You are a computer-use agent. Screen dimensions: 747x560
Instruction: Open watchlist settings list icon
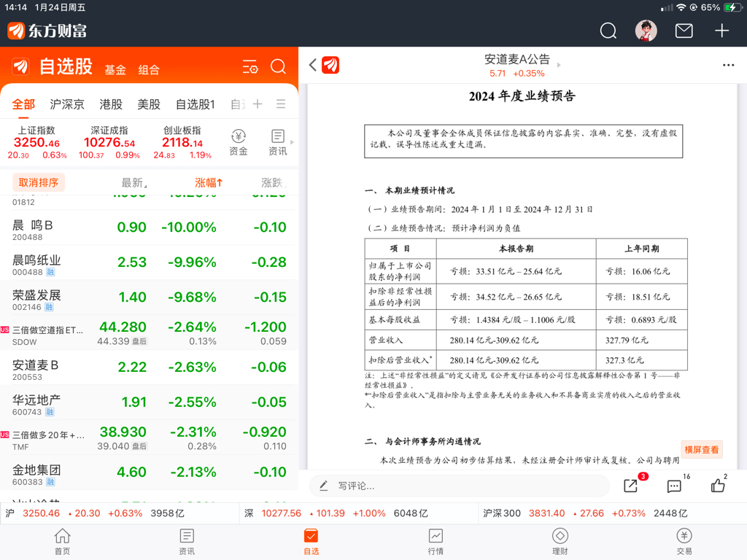250,66
